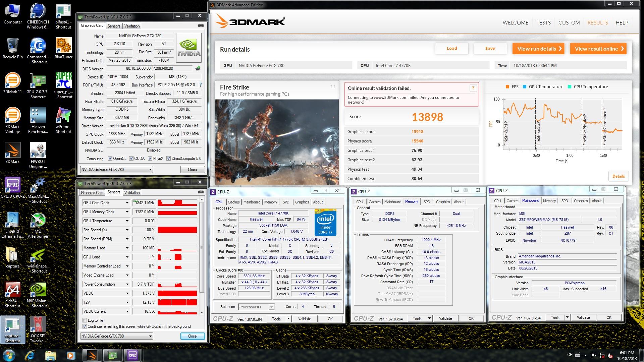Open Internet Explorer from the taskbar
This screenshot has width=644, height=362.
pyautogui.click(x=30, y=355)
